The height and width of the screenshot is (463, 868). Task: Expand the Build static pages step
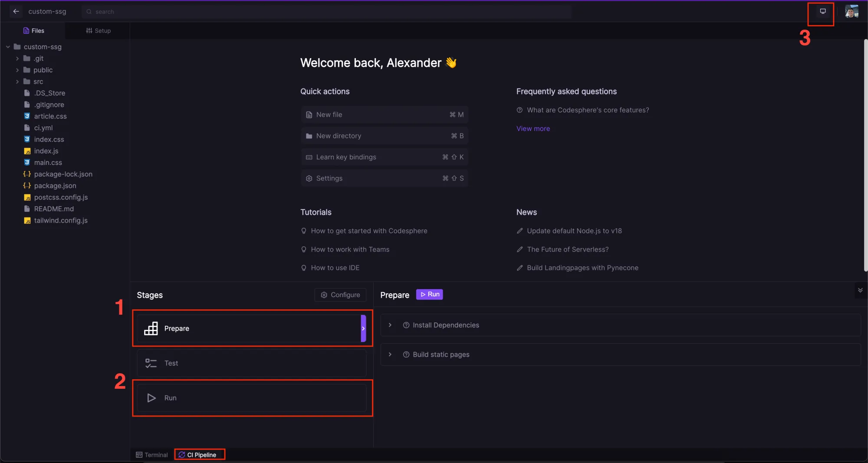pyautogui.click(x=390, y=355)
